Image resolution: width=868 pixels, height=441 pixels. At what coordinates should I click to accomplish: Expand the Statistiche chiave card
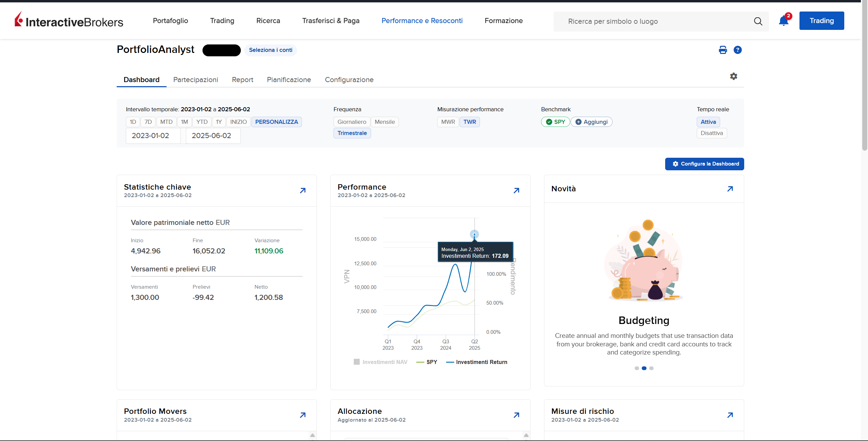click(303, 191)
